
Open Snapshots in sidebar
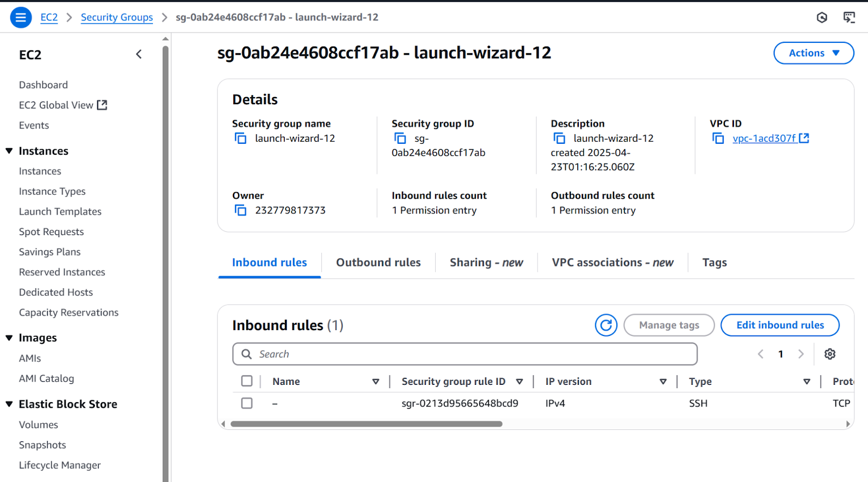click(x=42, y=445)
